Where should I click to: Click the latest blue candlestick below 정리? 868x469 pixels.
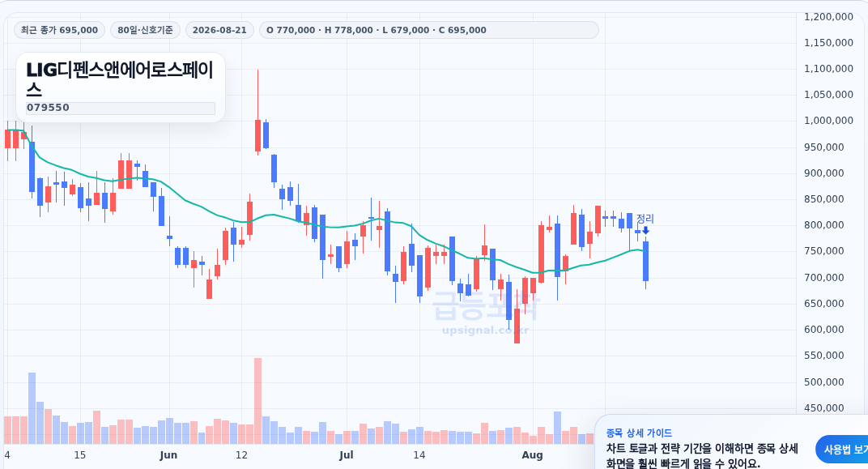click(x=645, y=261)
